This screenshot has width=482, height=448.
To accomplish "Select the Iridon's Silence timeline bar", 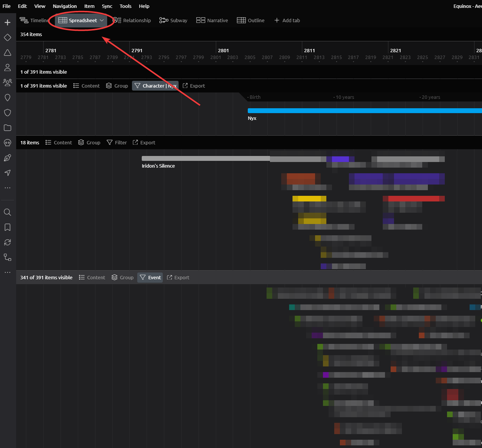I will [x=205, y=159].
